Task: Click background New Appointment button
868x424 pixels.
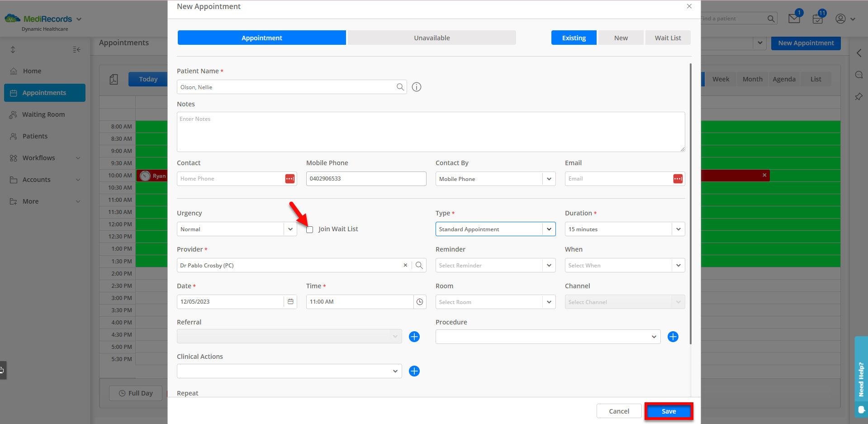Action: pos(806,43)
